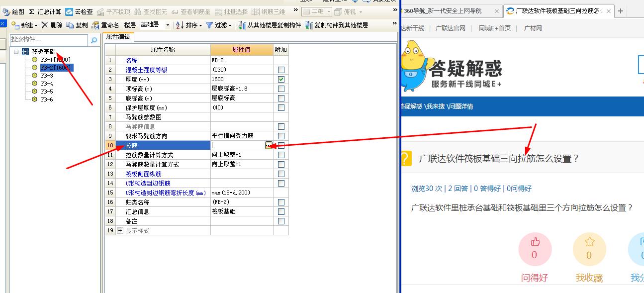Click 复制构件到其他楼层
The image size is (644, 293).
[x=337, y=25]
